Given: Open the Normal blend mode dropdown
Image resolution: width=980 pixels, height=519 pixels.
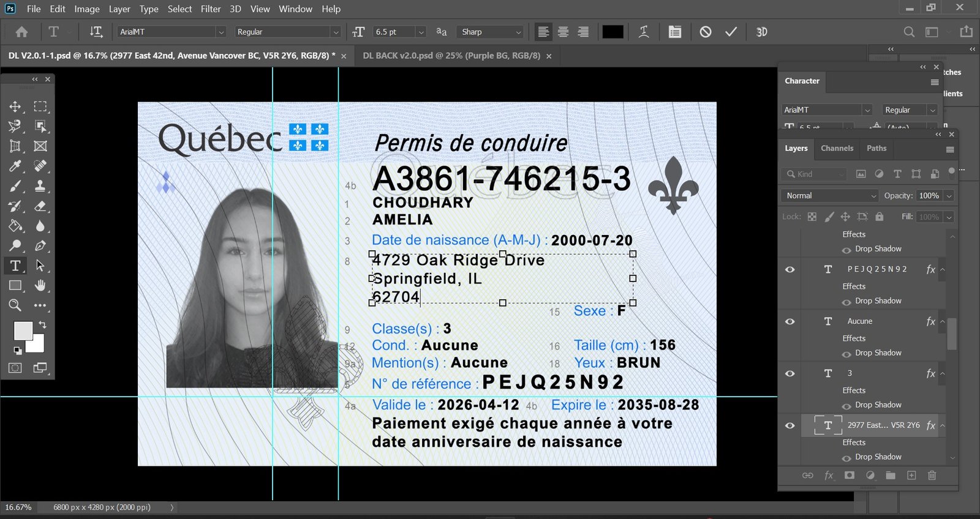Looking at the screenshot, I should (x=830, y=196).
